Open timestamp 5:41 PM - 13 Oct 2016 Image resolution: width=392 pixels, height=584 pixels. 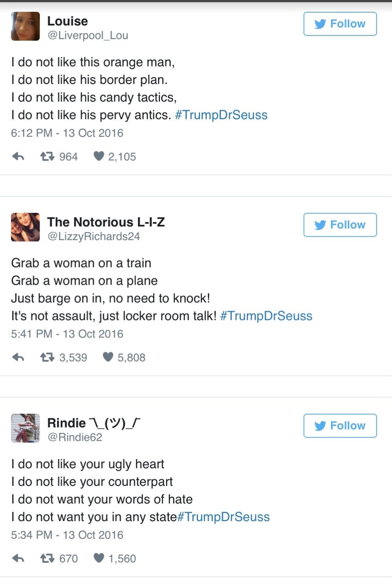click(x=67, y=334)
